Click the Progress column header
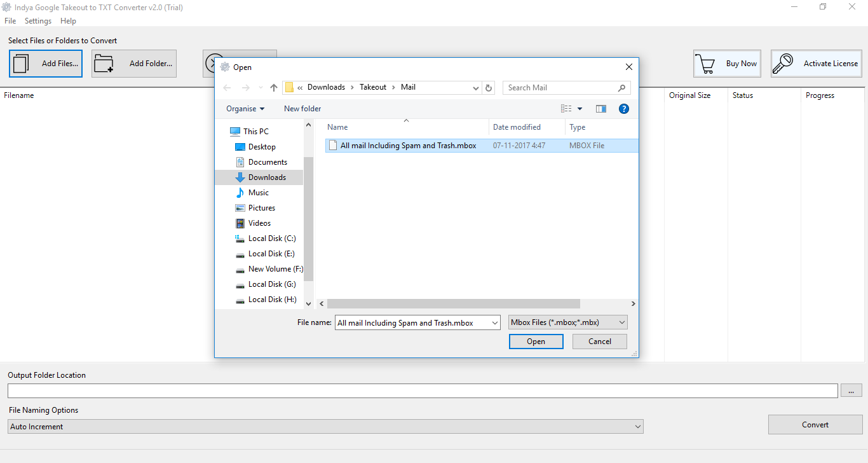Screen dimensions: 868x463 tap(820, 95)
